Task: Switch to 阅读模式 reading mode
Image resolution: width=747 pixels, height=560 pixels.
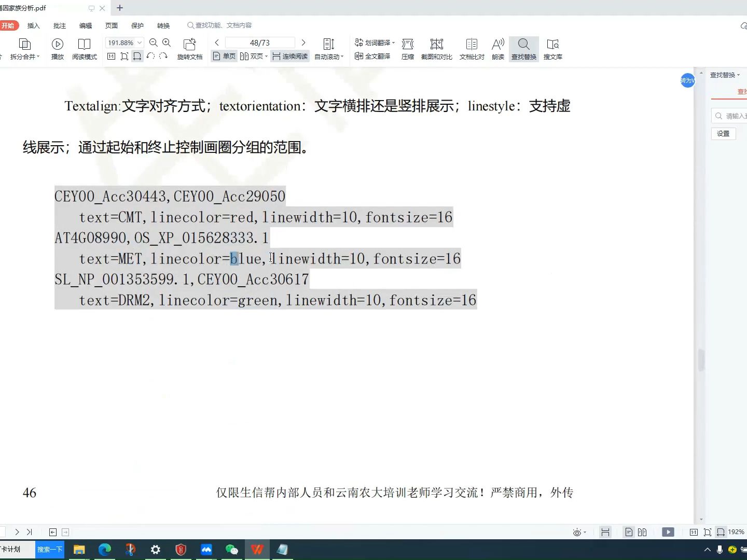Action: (x=84, y=49)
